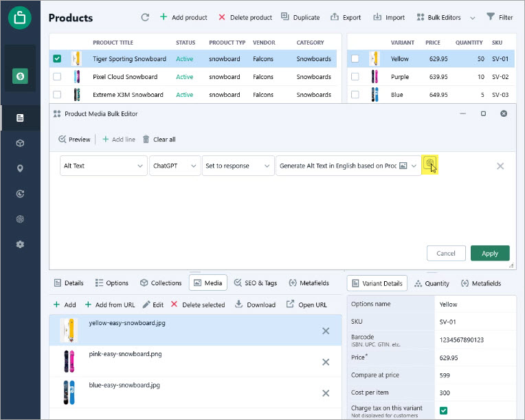The width and height of the screenshot is (525, 420).
Task: Switch to the SEO & Tags tab
Action: 256,283
